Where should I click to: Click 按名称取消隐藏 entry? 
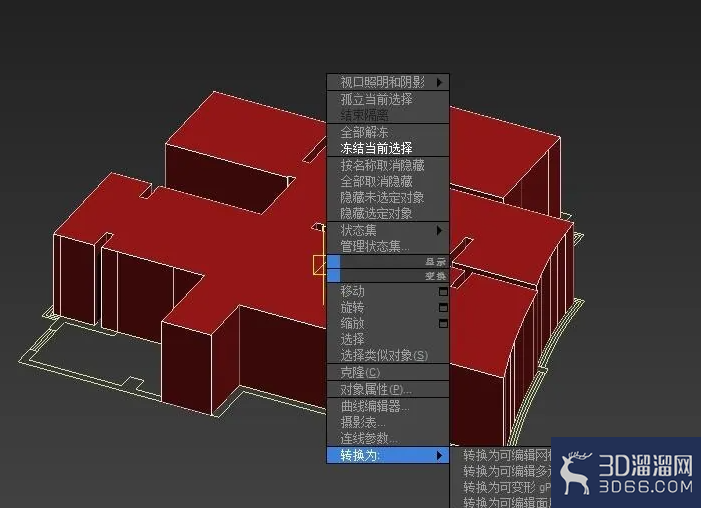388,165
